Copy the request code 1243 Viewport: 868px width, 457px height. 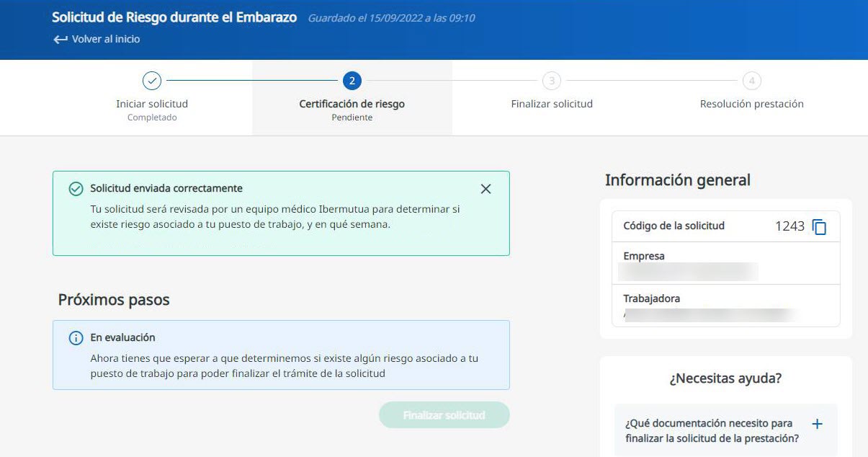tap(819, 226)
